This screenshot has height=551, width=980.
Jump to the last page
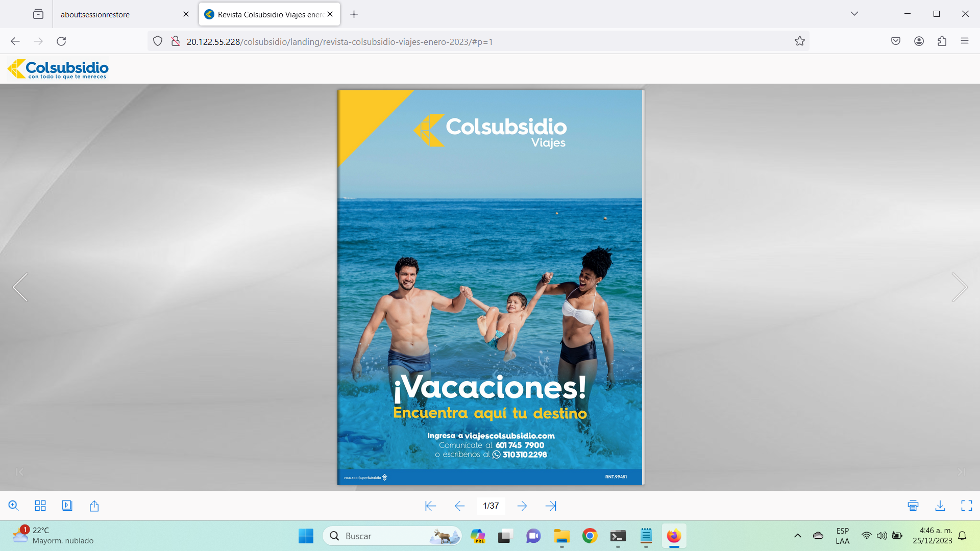[551, 506]
